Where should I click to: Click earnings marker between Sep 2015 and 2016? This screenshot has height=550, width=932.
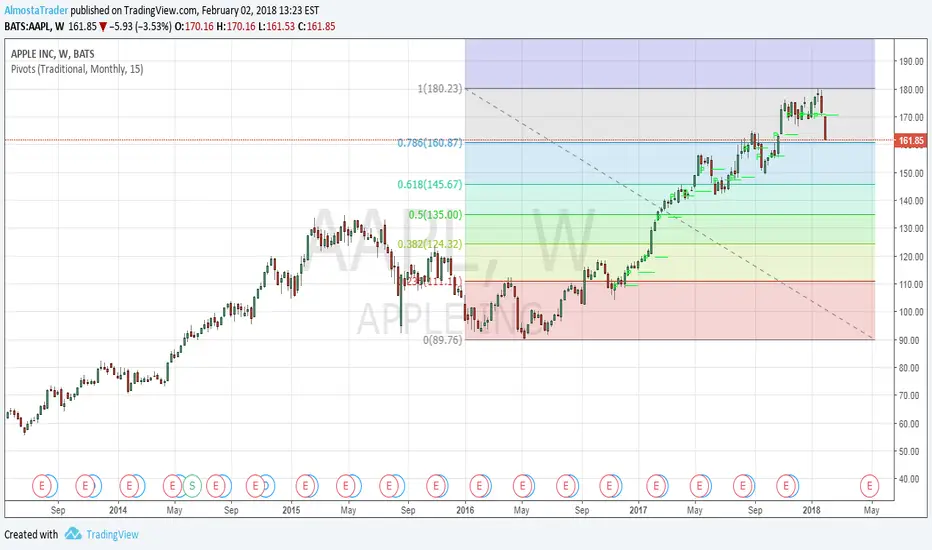[x=436, y=486]
